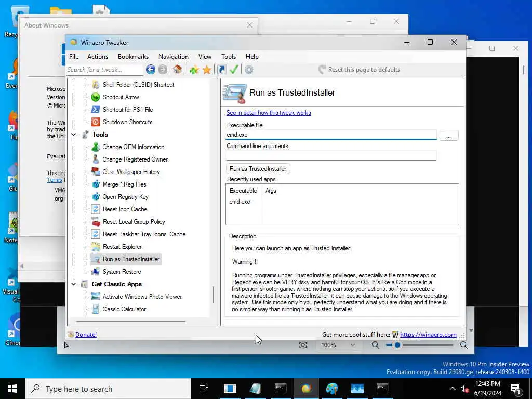
Task: Click the zoom in magnifier icon in the background window
Action: [x=464, y=345]
